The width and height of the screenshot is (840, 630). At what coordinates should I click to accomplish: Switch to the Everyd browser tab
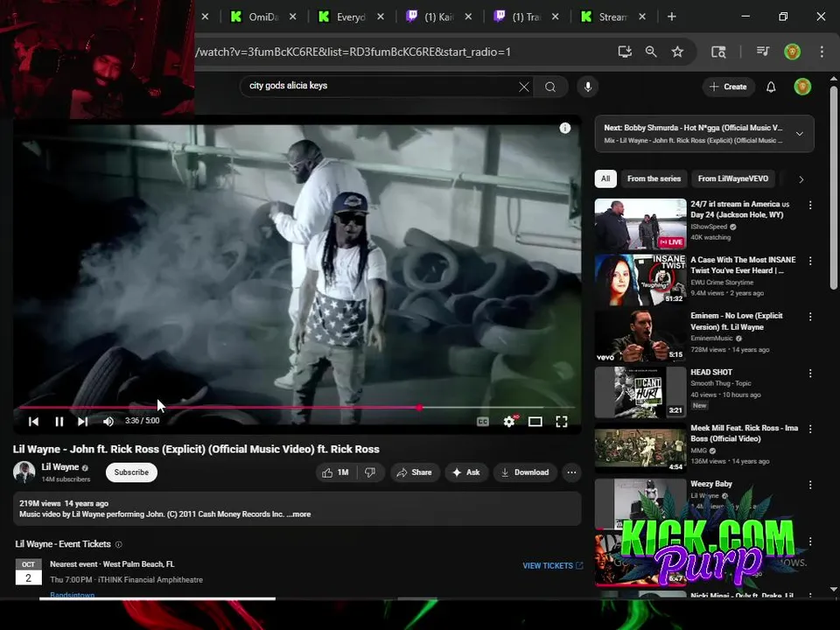click(x=350, y=17)
